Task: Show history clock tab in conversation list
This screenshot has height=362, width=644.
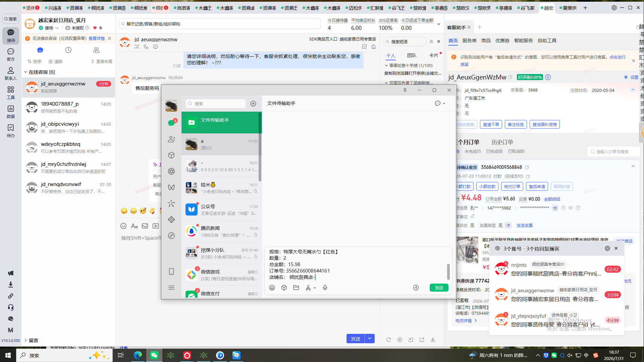Action: click(x=68, y=50)
